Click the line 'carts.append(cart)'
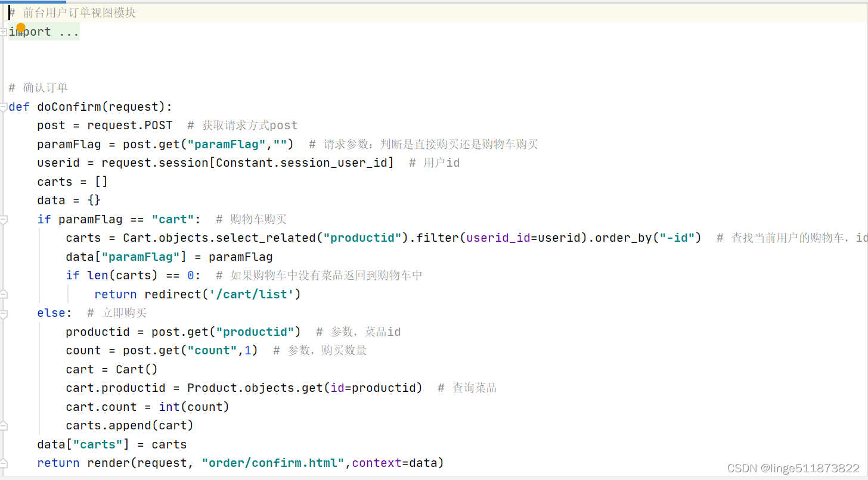 (x=130, y=426)
